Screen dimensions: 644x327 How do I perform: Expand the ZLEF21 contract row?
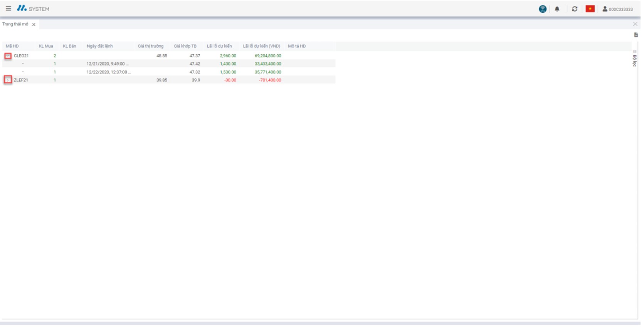point(8,80)
